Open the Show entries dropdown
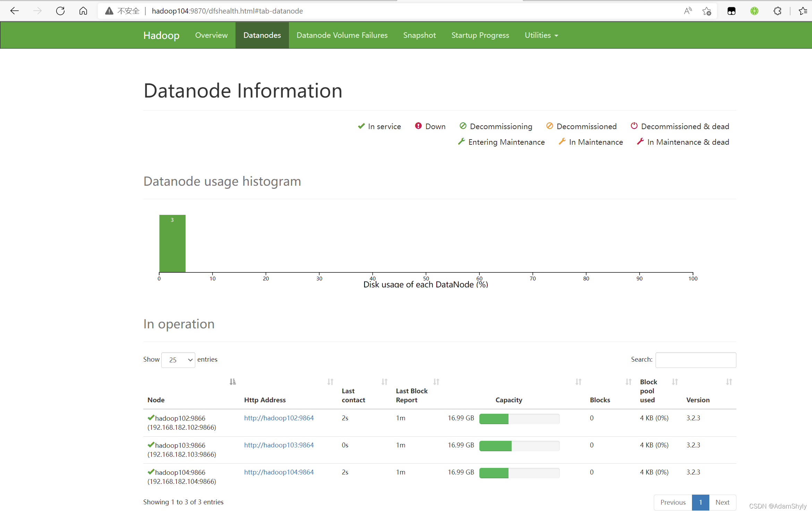 tap(178, 360)
